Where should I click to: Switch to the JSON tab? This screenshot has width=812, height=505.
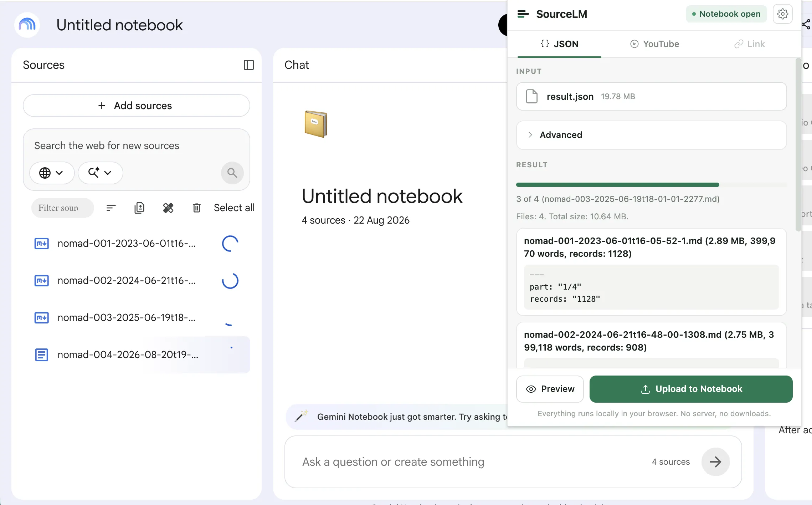[x=559, y=44]
